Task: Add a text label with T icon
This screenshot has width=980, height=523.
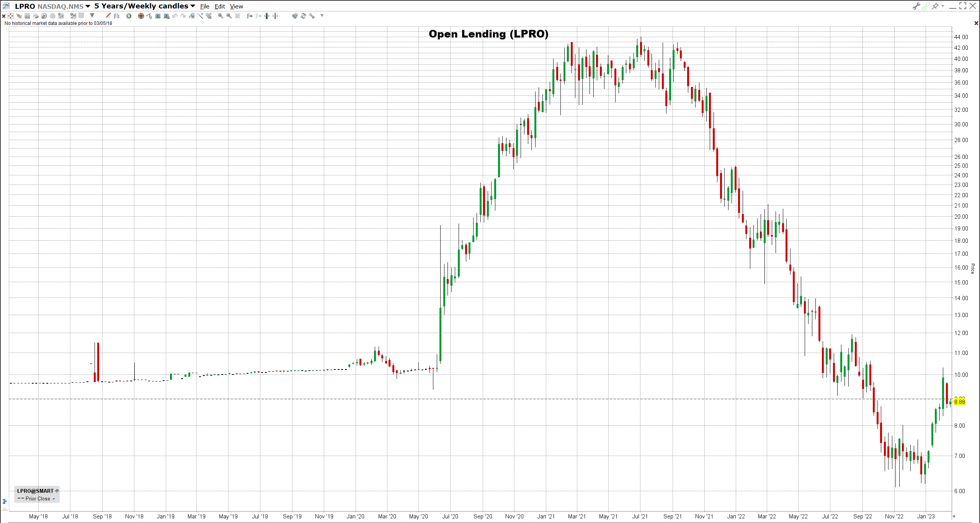Action: 158,16
